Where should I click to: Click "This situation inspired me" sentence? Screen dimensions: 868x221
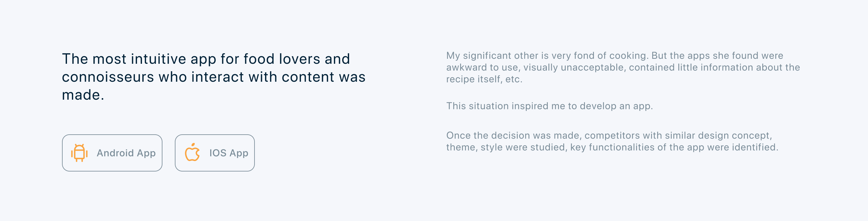[549, 106]
